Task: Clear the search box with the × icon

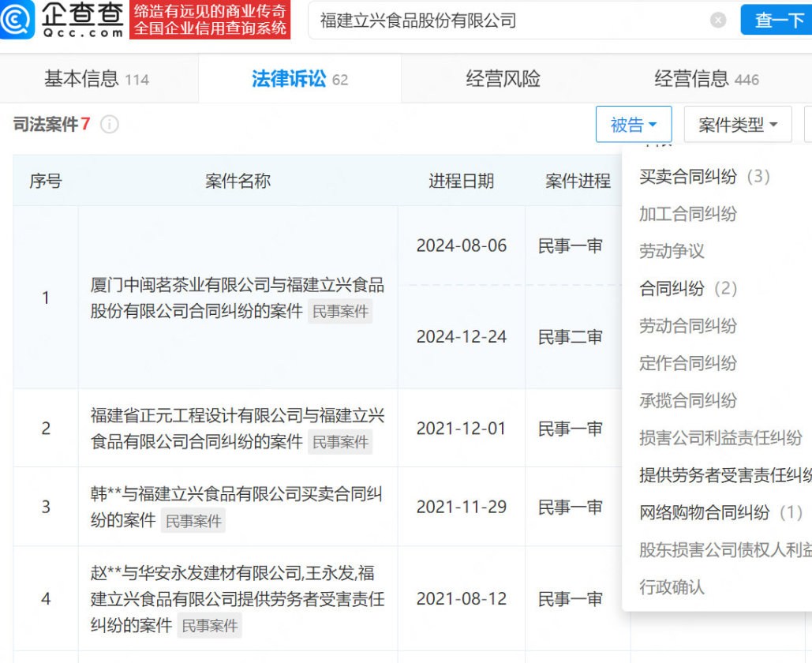Action: (717, 21)
